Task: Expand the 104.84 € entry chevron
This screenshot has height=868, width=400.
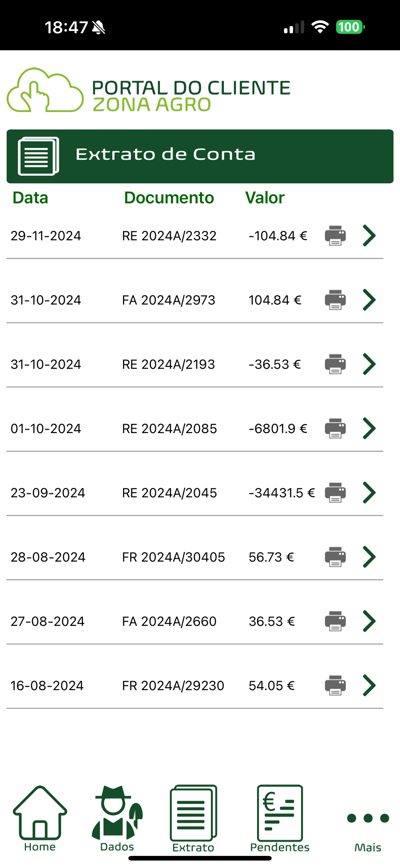Action: [x=369, y=300]
